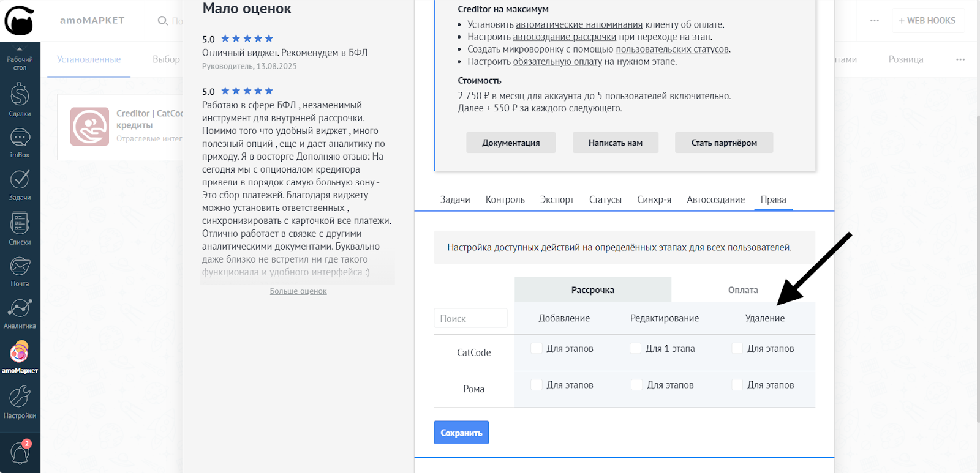Click the notifications bell icon
This screenshot has height=473, width=980.
(20, 453)
